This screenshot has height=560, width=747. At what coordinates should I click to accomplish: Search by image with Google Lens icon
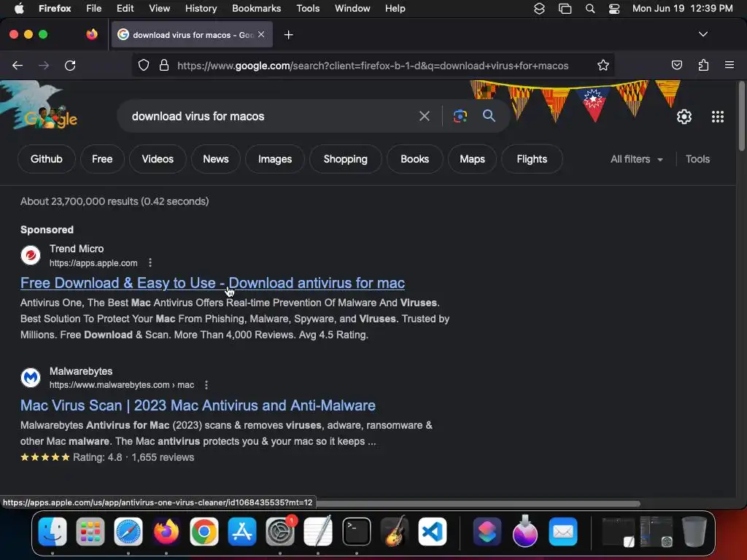(460, 116)
